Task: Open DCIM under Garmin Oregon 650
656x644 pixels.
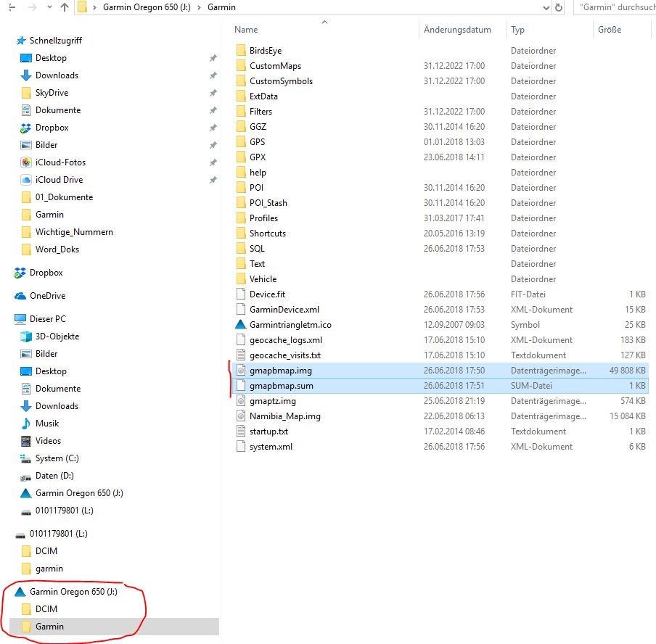Action: point(46,609)
